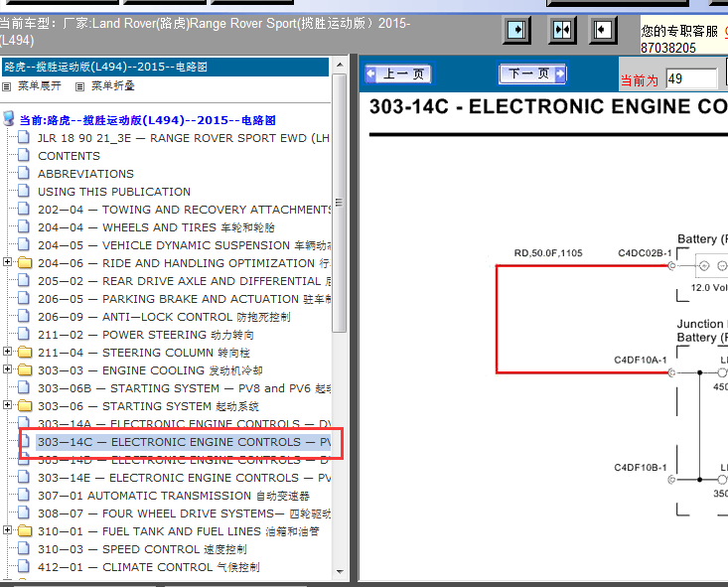Open the CONTENTS page

[69, 156]
